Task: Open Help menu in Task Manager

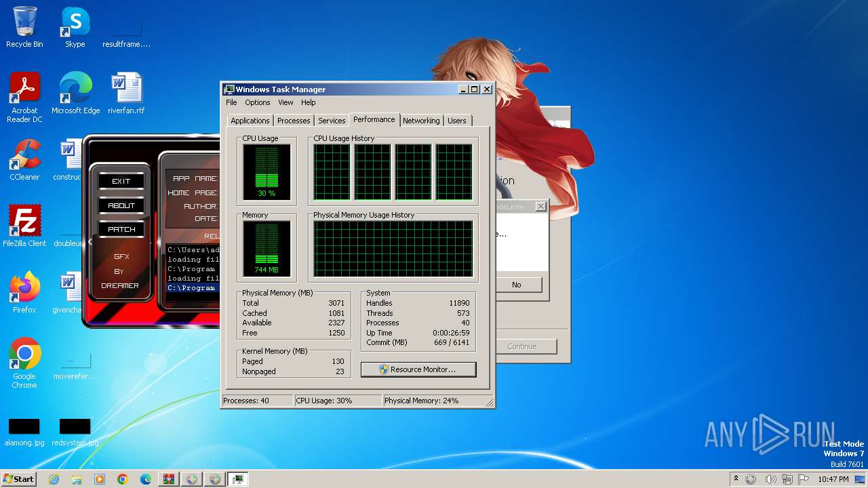Action: tap(308, 102)
